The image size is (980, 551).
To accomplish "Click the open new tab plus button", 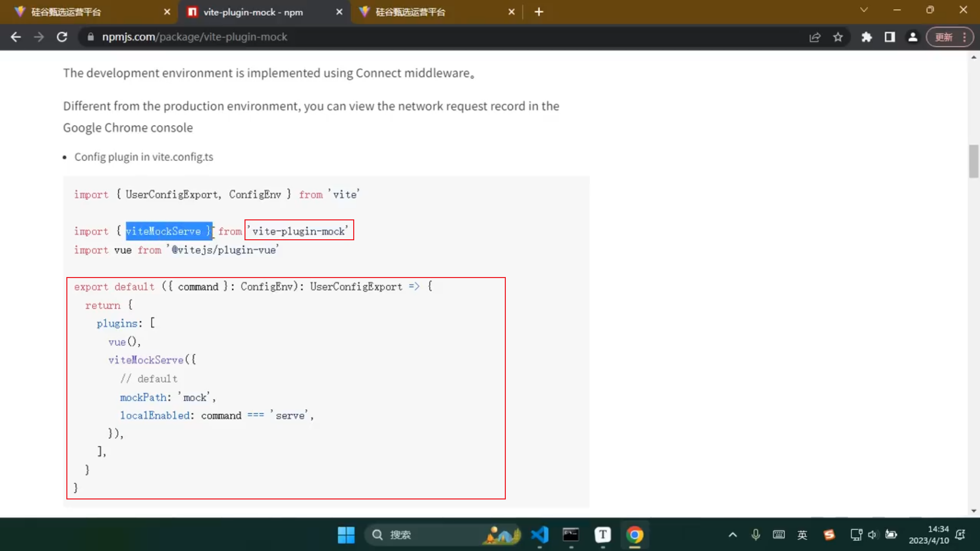I will click(539, 11).
